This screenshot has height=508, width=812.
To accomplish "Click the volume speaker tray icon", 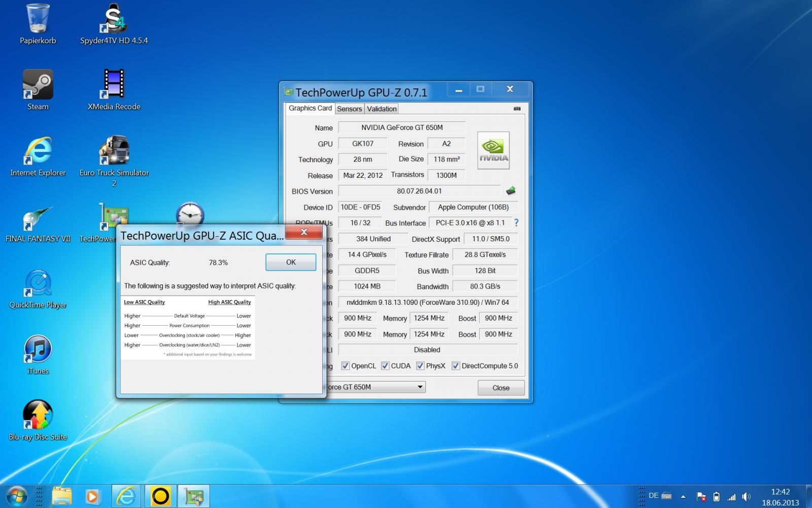I will click(746, 497).
